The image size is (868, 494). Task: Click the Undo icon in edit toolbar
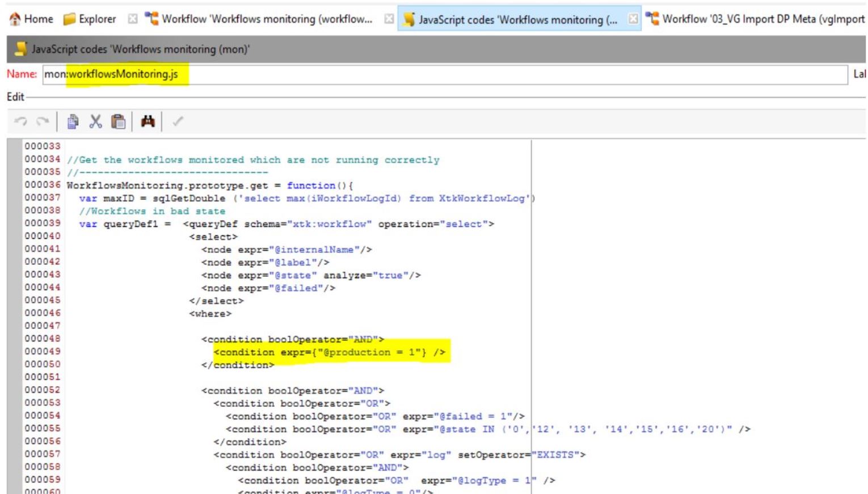click(x=21, y=121)
